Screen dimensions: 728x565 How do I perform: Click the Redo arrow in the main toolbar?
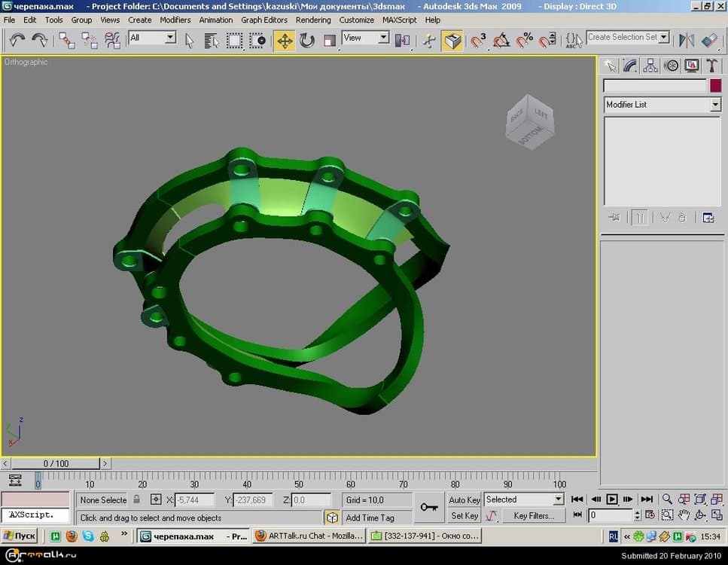coord(40,41)
